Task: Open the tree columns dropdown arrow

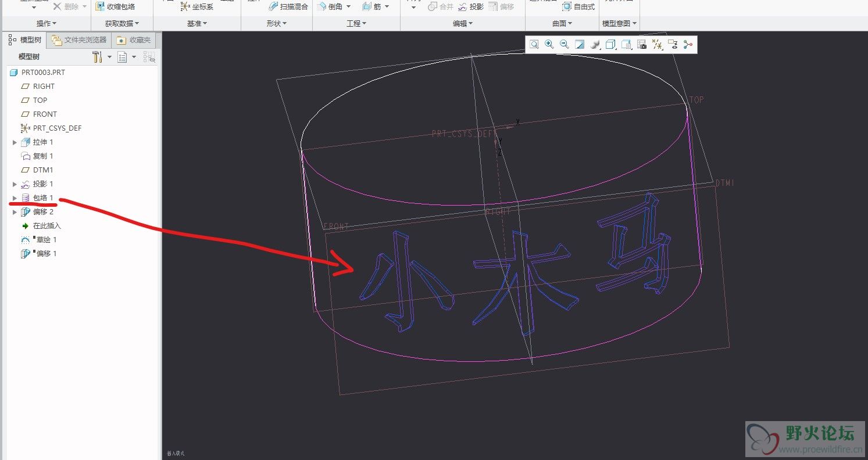Action: point(134,57)
